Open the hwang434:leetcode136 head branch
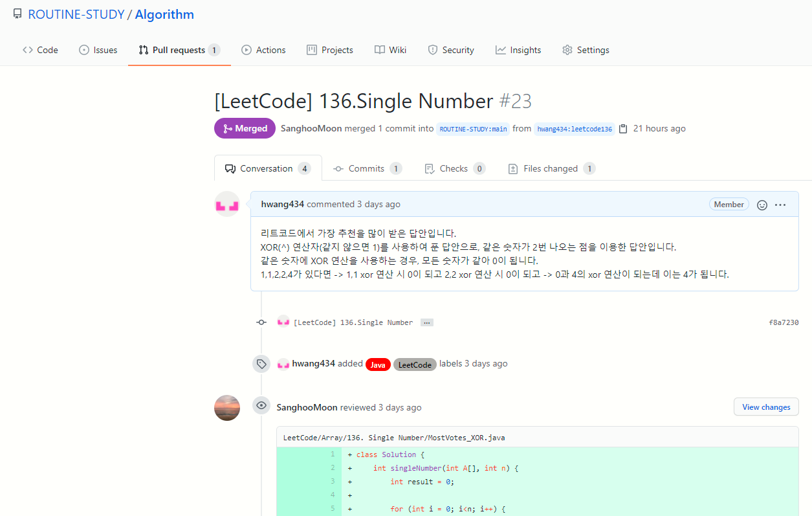The height and width of the screenshot is (516, 812). click(575, 129)
